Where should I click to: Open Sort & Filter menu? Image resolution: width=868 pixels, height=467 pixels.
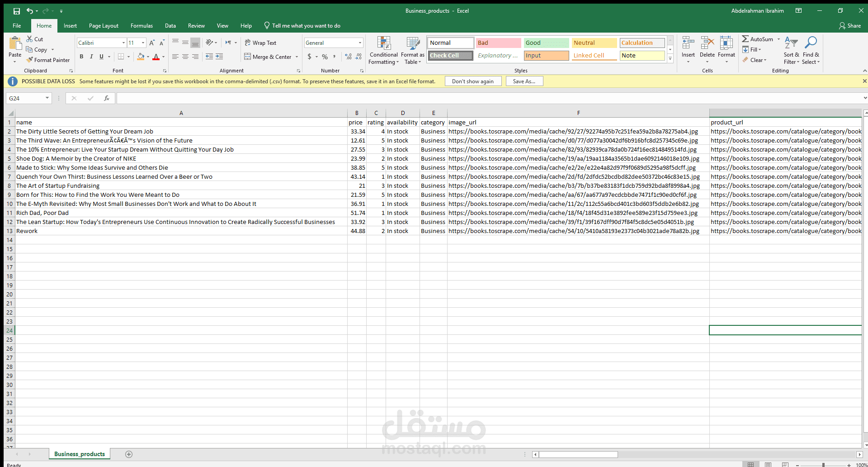791,50
